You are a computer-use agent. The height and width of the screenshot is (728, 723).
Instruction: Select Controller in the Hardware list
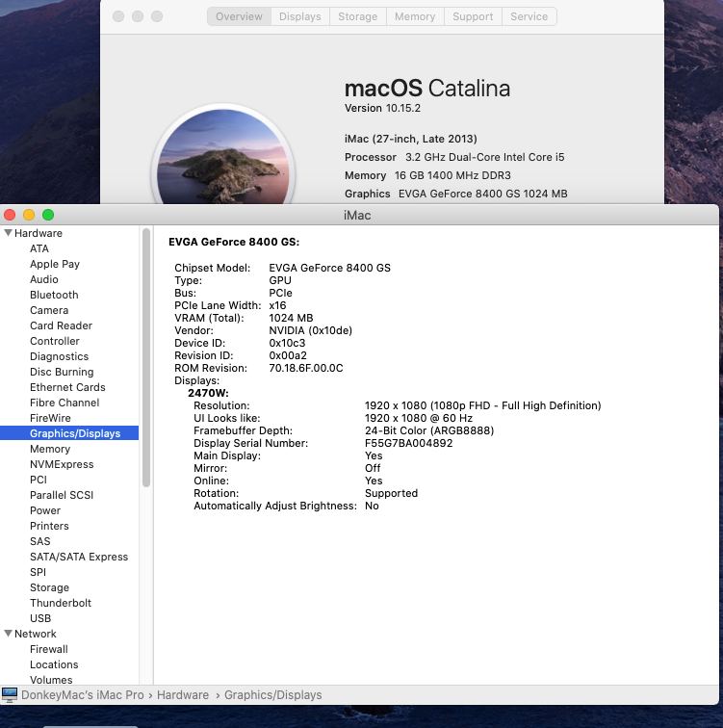[x=55, y=341]
